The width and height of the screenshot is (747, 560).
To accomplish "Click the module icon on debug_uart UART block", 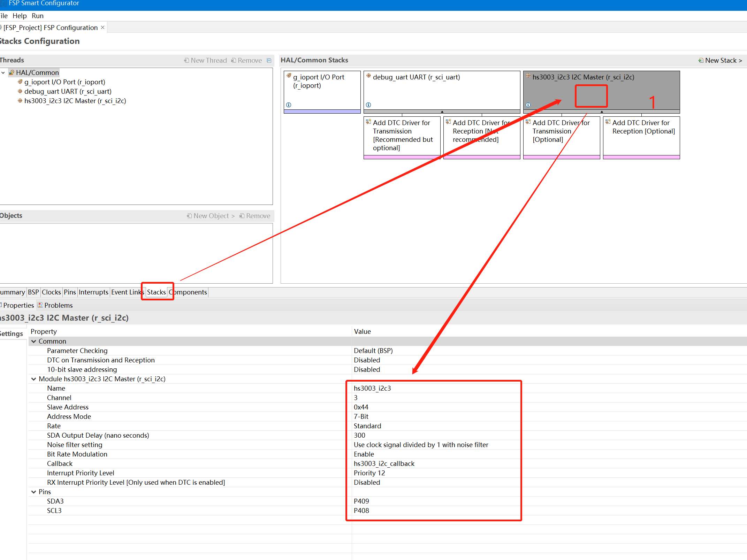I will click(x=369, y=76).
